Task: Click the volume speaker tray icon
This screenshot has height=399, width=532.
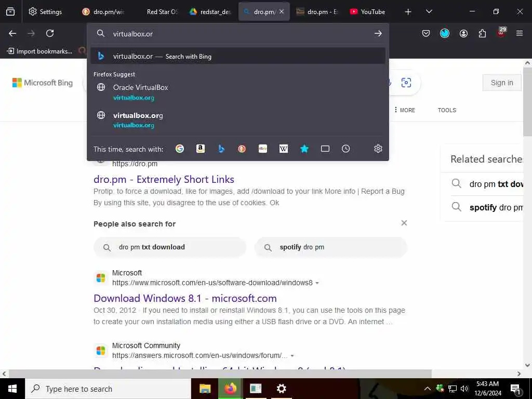Action: [x=464, y=389]
